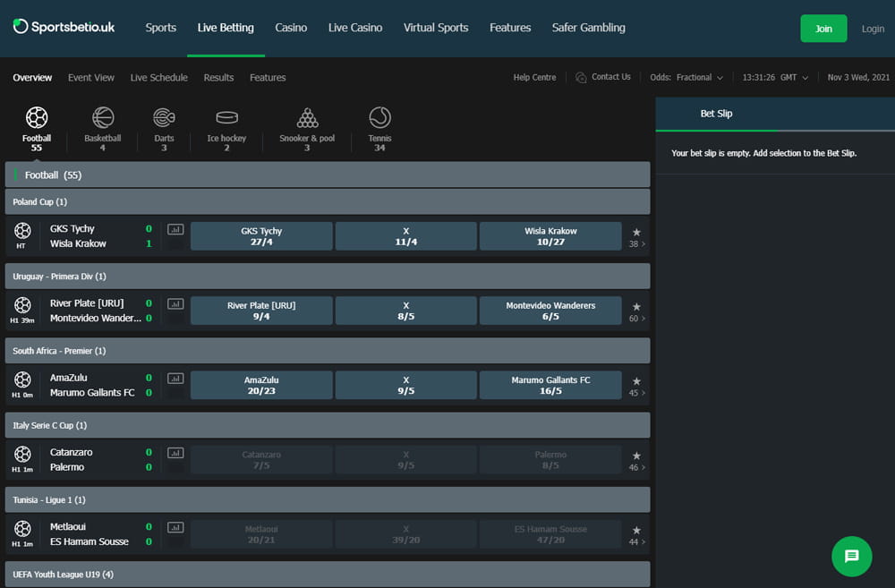Expand the UEFA Youth League U19 header
This screenshot has height=588, width=895.
328,575
